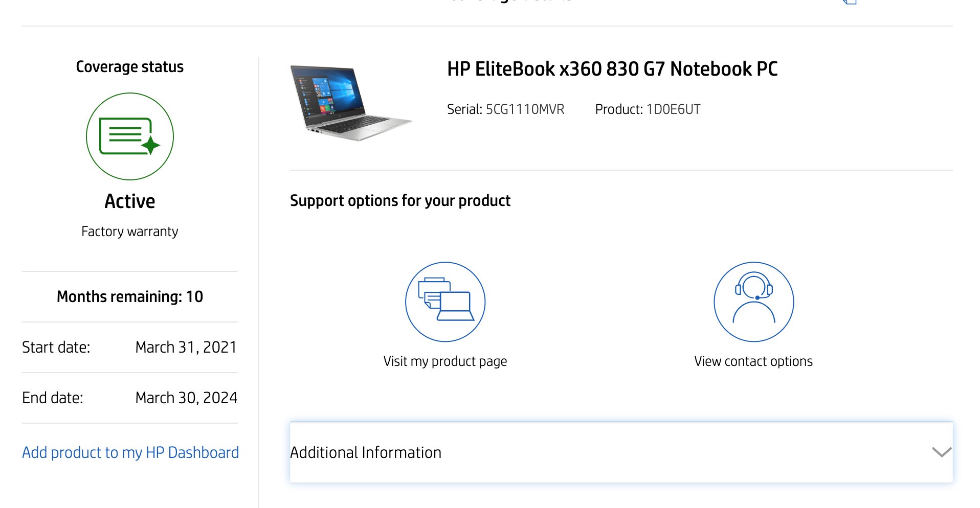
Task: Click the product number 1D0E6UT
Action: pyautogui.click(x=673, y=109)
